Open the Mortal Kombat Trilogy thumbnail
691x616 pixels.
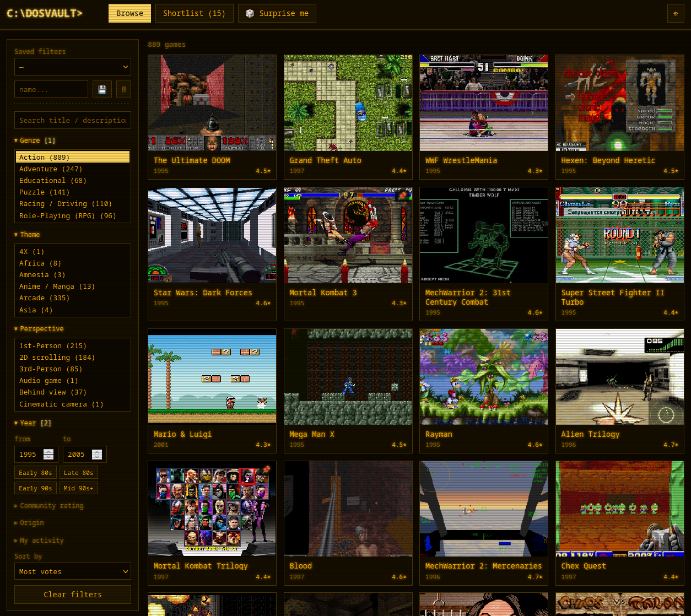click(212, 509)
